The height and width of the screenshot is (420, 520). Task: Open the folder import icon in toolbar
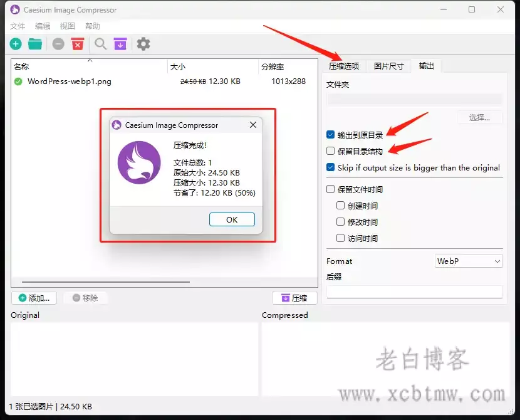click(x=35, y=44)
